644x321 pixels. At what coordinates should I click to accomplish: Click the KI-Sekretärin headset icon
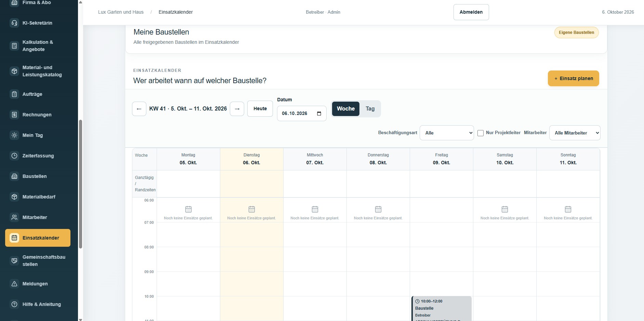tap(14, 23)
